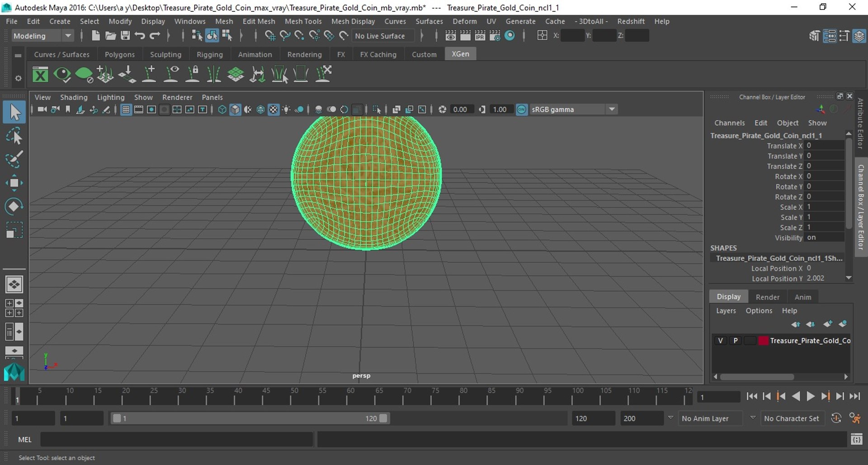Open the Modeling menu set dropdown
The height and width of the screenshot is (465, 868).
pos(42,36)
